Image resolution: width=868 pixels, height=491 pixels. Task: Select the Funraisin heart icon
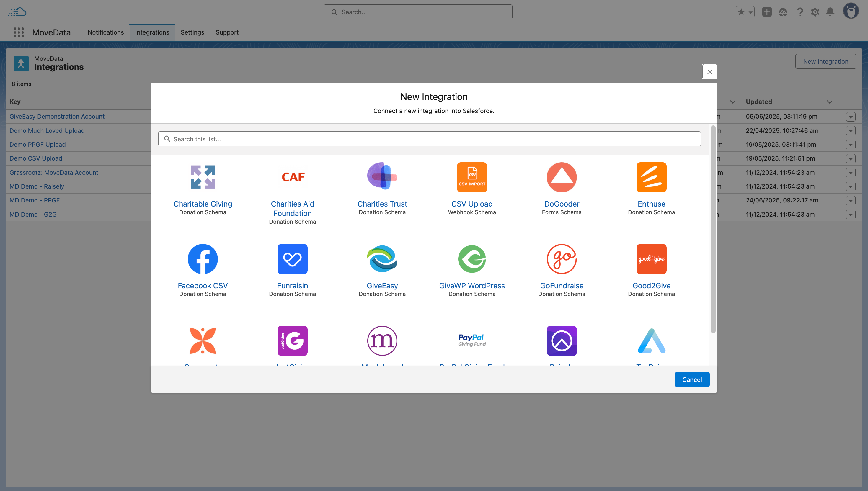pos(292,259)
